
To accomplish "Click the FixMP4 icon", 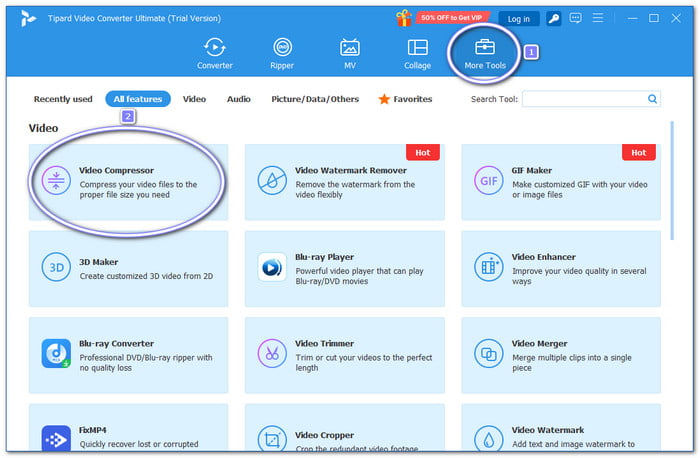I will pos(56,438).
